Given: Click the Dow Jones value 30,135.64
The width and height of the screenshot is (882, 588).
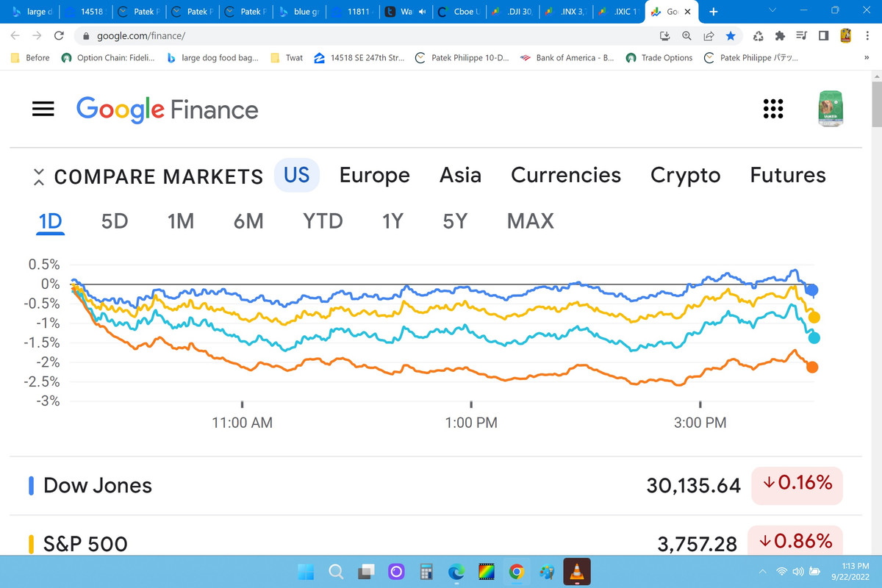Looking at the screenshot, I should (x=693, y=485).
